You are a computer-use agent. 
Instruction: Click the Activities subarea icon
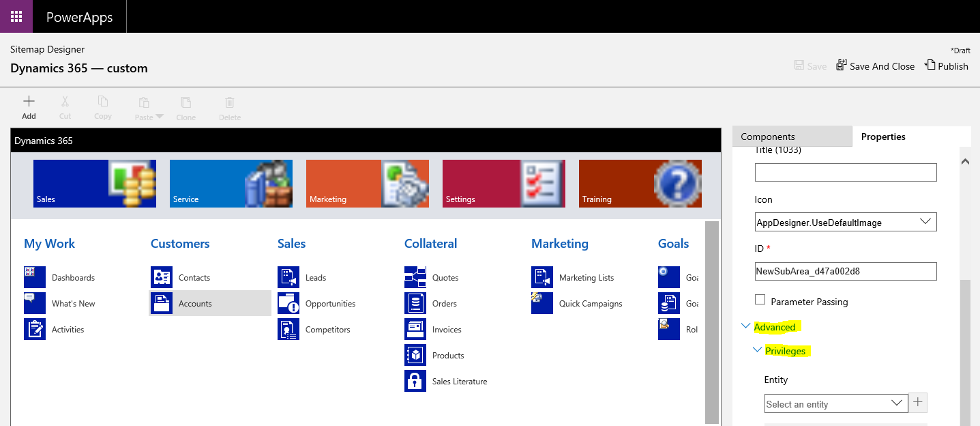35,329
